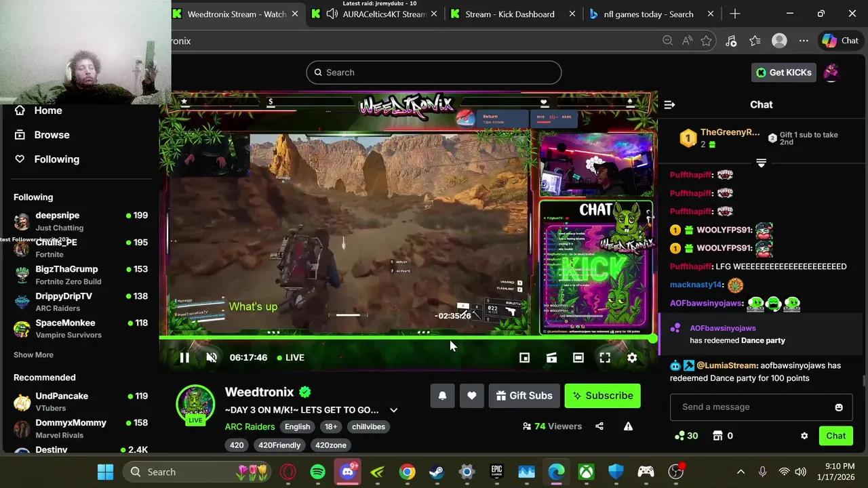Add page to favorites star icon
Screen dimensions: 868x488
707,41
